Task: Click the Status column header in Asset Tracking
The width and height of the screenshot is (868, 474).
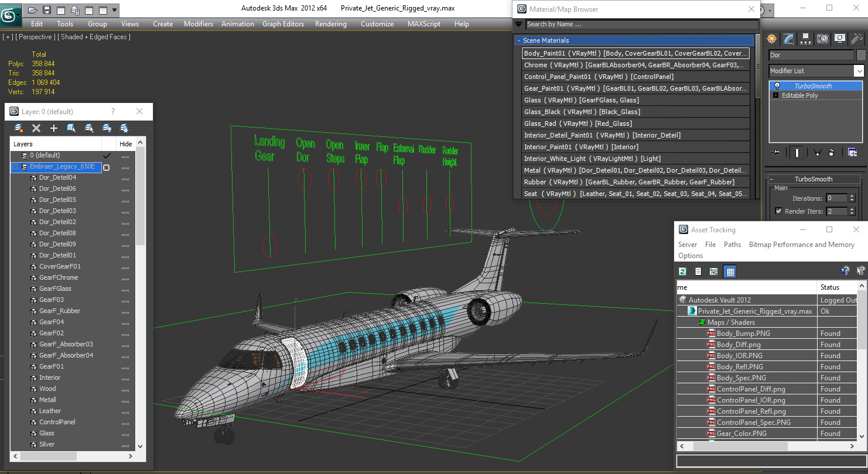Action: point(838,287)
